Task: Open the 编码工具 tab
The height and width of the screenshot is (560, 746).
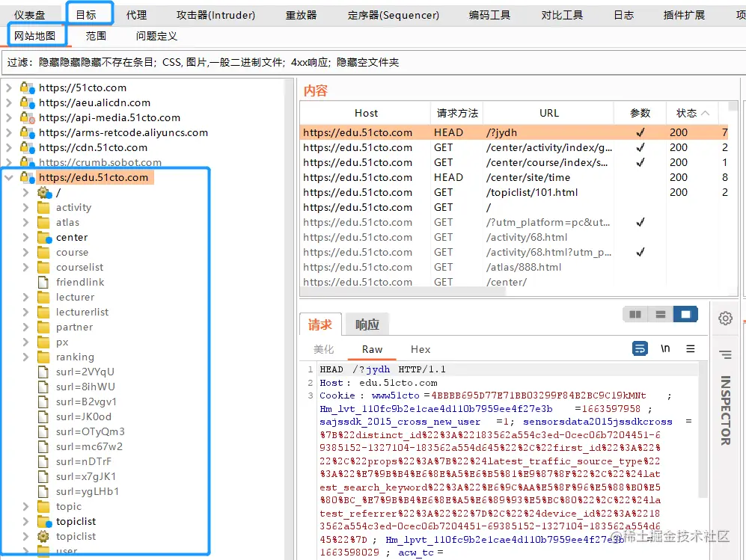Action: [489, 15]
